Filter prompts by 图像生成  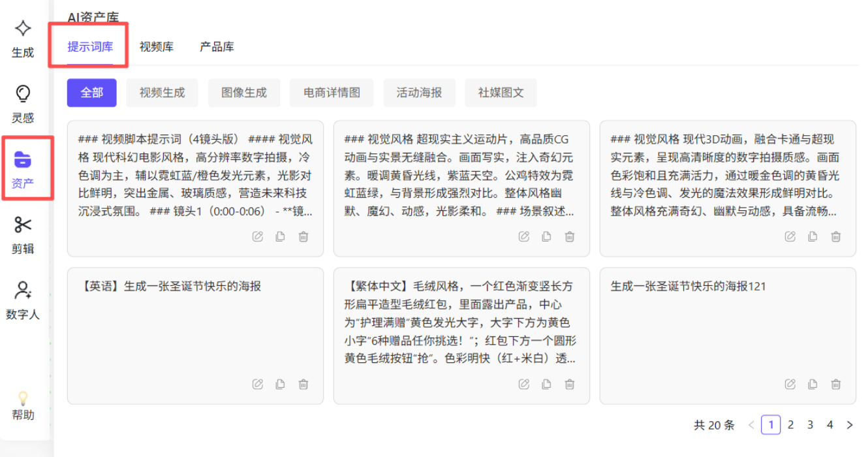[244, 93]
